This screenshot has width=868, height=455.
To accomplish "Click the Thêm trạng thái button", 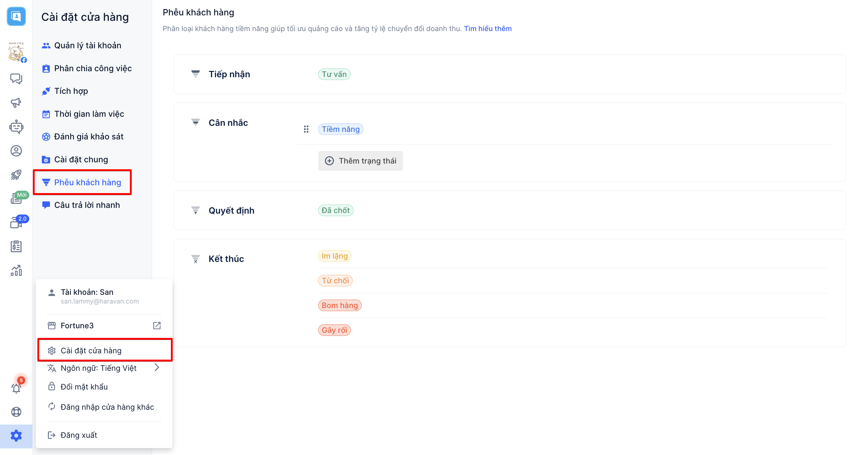I will coord(360,161).
